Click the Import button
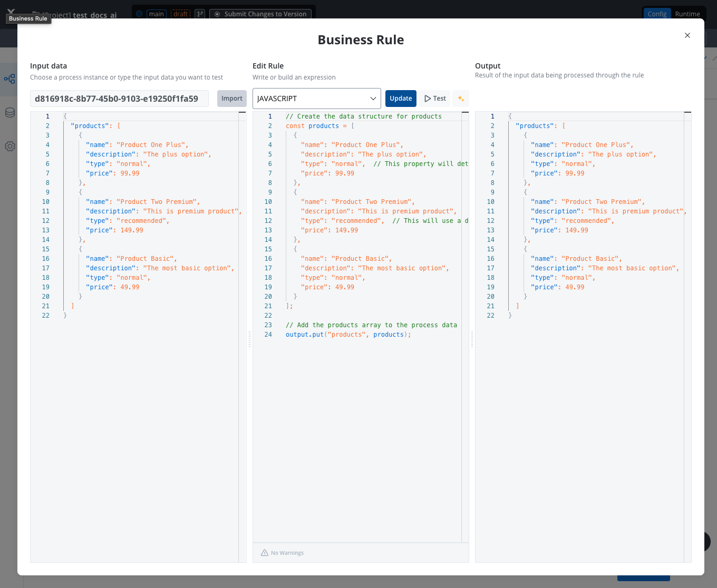717x588 pixels. (232, 99)
